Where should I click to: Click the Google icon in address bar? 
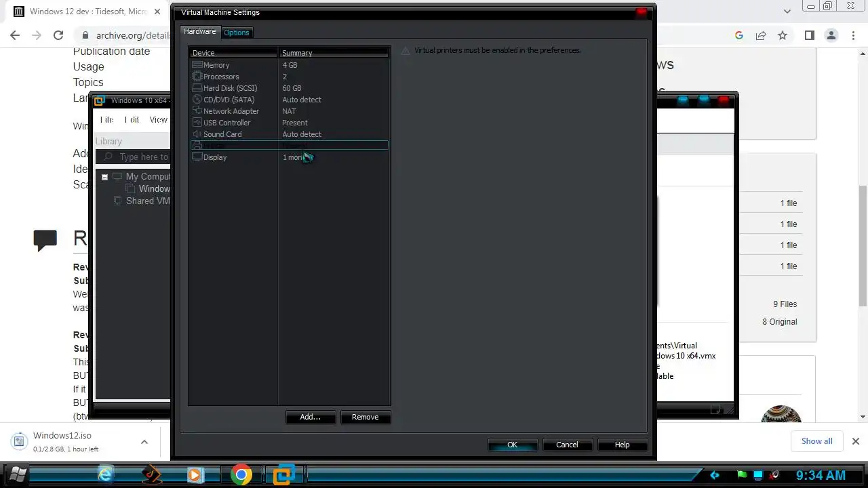pyautogui.click(x=739, y=35)
